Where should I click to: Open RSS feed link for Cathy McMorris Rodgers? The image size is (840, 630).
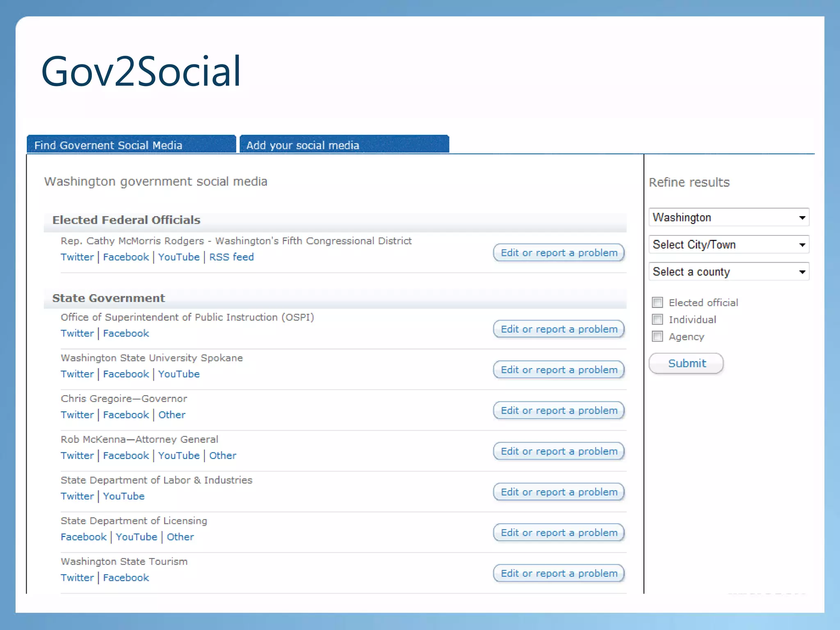click(231, 257)
